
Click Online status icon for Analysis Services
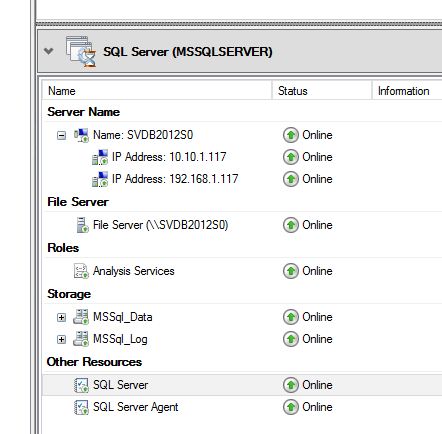[291, 271]
